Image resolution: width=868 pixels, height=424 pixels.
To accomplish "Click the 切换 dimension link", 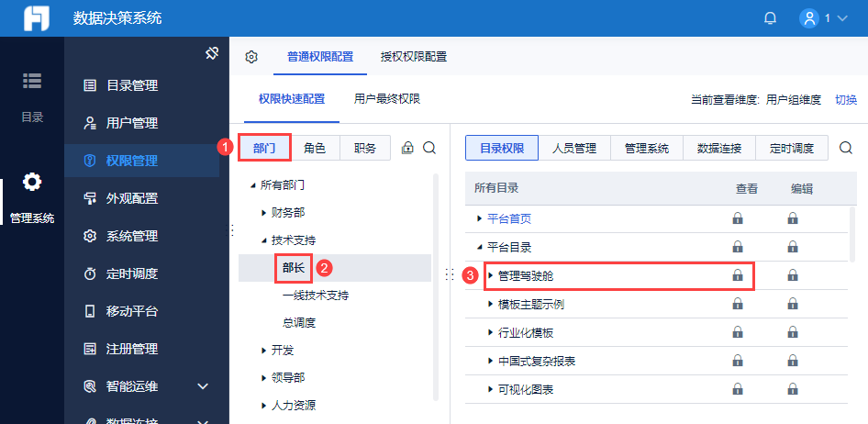I will pyautogui.click(x=846, y=100).
